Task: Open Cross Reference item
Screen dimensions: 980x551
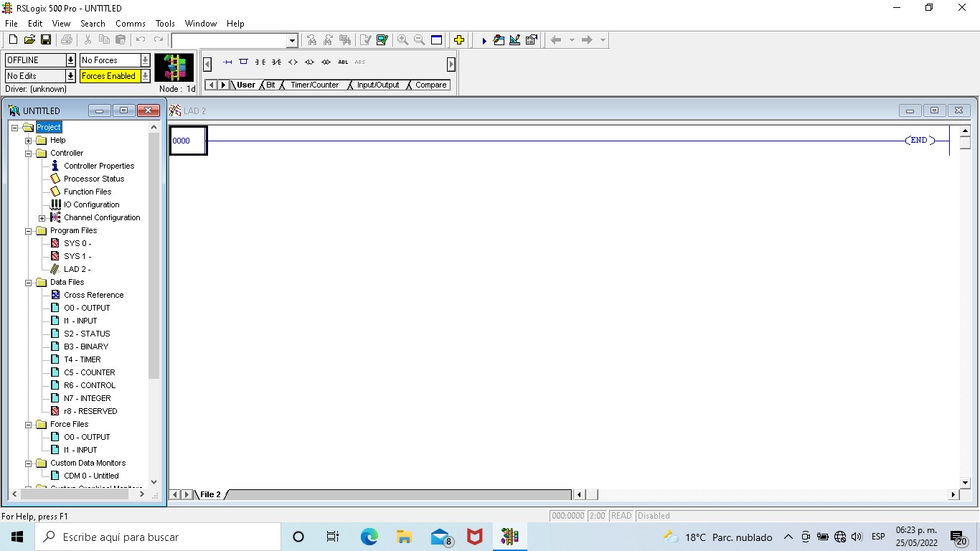Action: [x=93, y=295]
